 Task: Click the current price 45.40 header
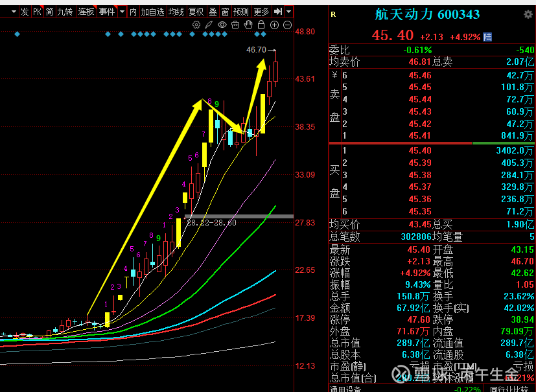click(392, 36)
